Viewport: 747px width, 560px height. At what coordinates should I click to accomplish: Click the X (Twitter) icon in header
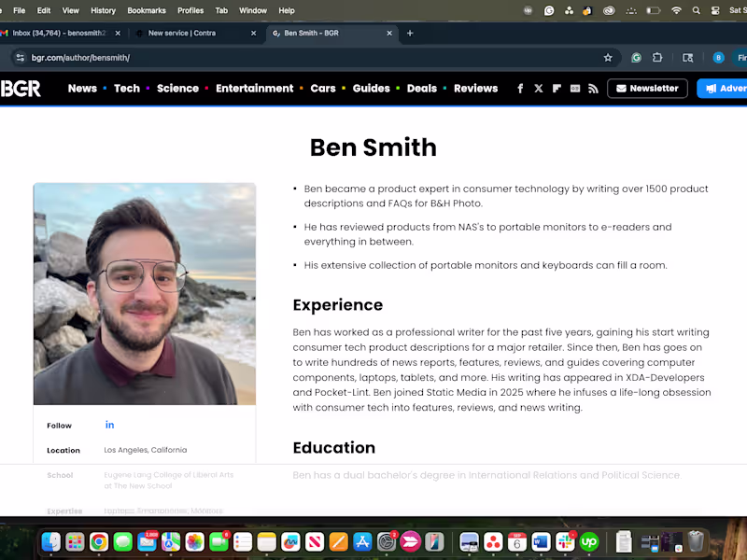tap(539, 89)
